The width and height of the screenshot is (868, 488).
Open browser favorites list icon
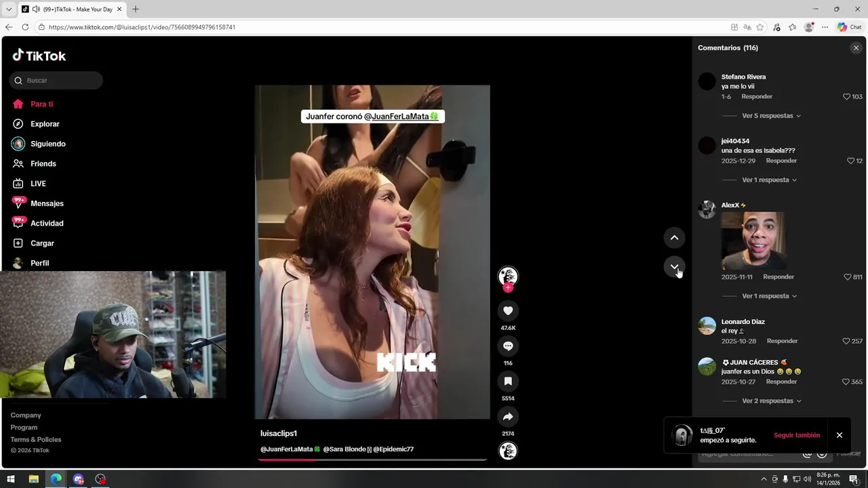(793, 27)
